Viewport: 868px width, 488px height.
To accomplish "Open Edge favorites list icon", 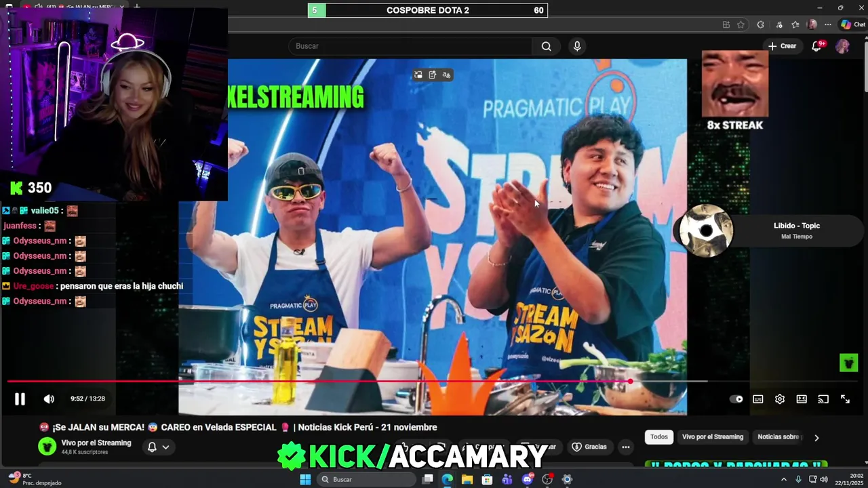I will point(795,24).
